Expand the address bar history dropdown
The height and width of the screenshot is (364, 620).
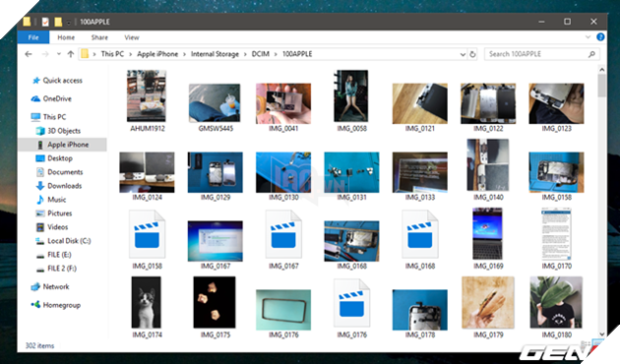click(x=463, y=54)
